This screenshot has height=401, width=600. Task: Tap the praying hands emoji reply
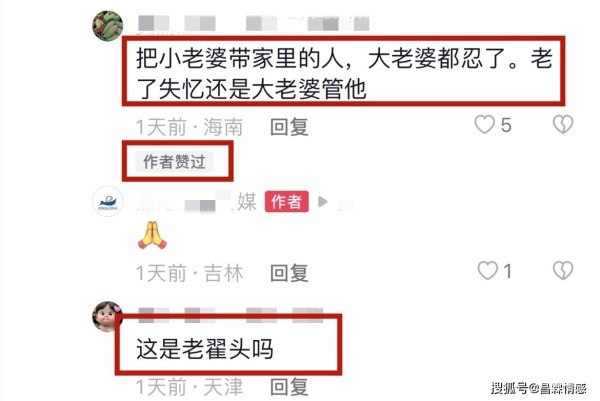[152, 235]
